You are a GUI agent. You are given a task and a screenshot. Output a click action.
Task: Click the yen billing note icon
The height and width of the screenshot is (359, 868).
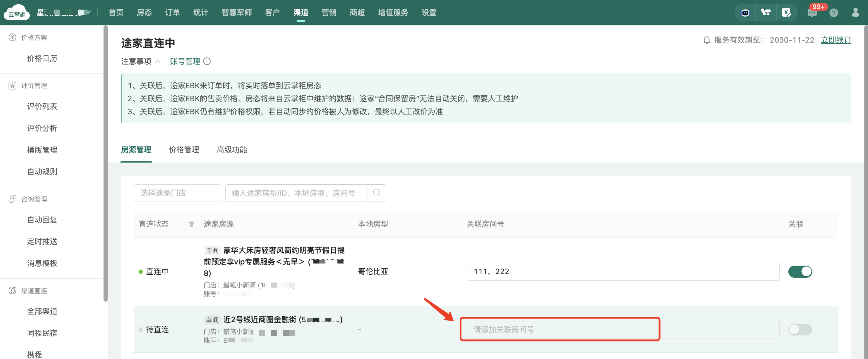tap(786, 13)
